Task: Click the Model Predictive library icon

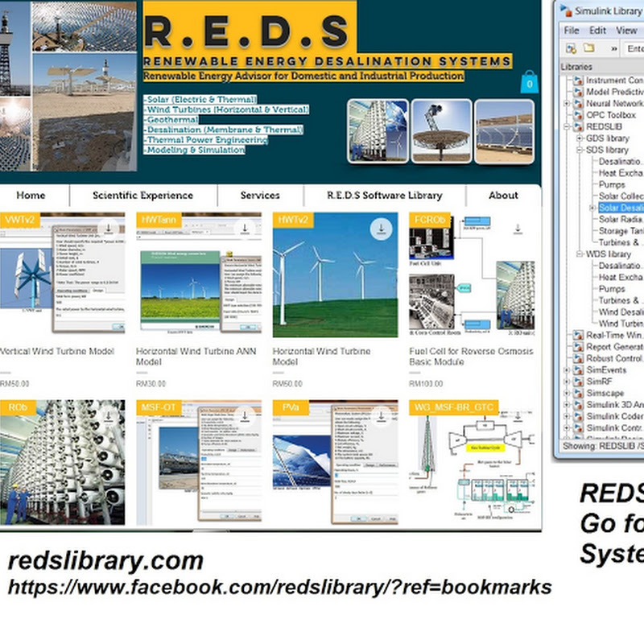Action: coord(578,92)
